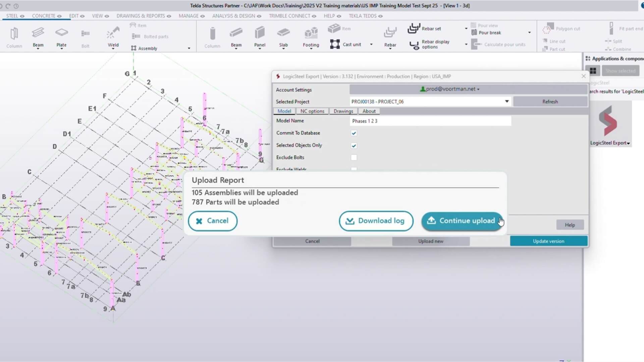Toggle the VIEW ribbon tab visibility eye
Screen dimensions: 644x362
107,16
